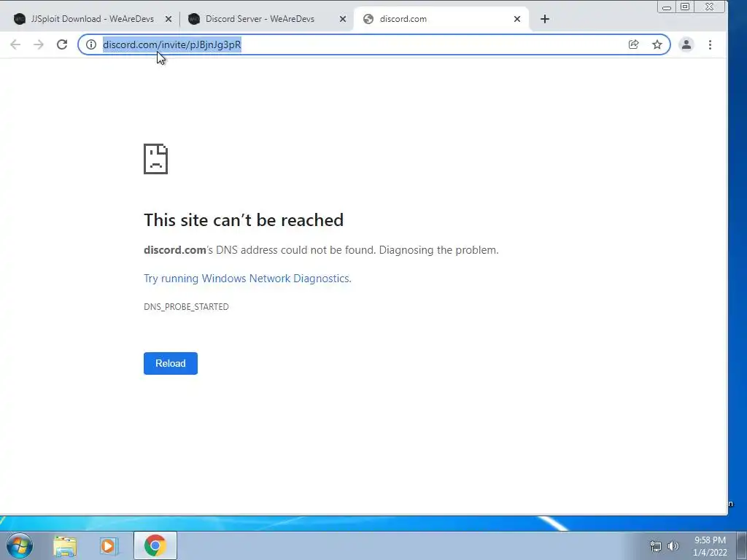Screen dimensions: 747x560
Task: Share this page icon in address bar
Action: [x=633, y=44]
